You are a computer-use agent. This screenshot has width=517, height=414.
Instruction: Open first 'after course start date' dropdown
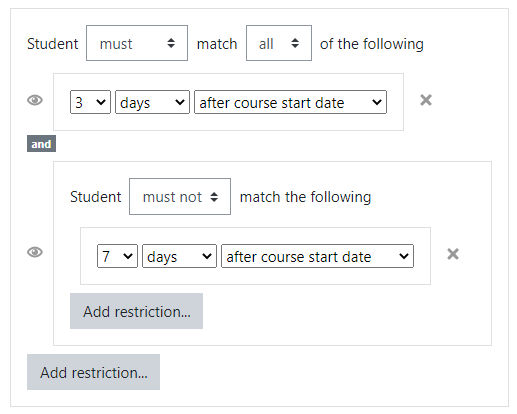[x=290, y=102]
